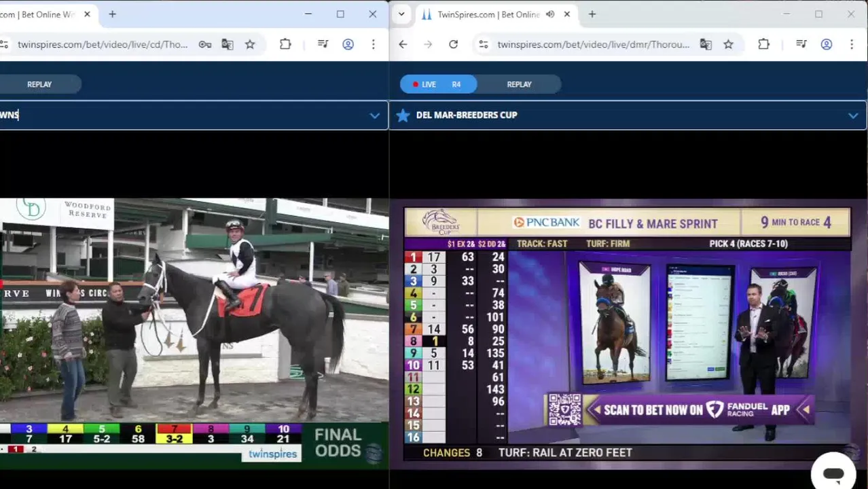Click REPLAY button in left window
Screen dimensions: 868x489
(39, 84)
